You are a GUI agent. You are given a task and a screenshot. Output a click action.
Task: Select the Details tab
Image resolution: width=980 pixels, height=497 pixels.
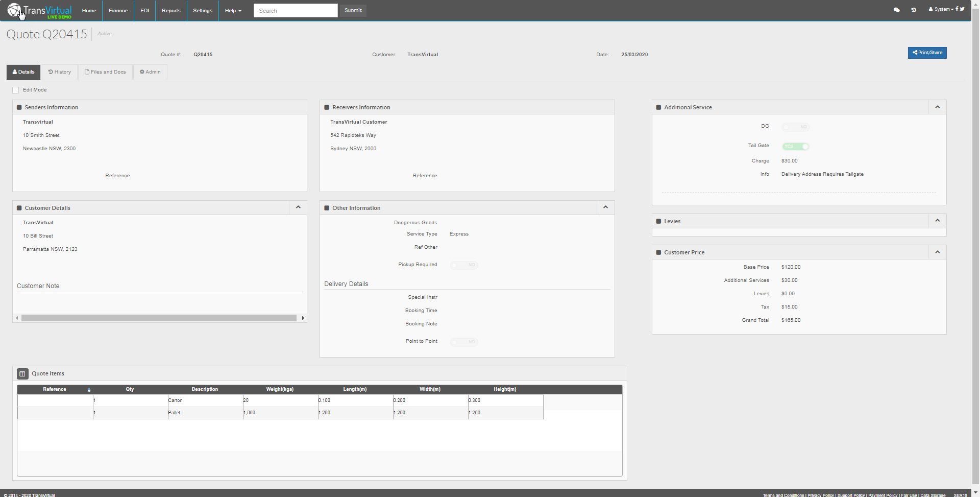point(23,72)
